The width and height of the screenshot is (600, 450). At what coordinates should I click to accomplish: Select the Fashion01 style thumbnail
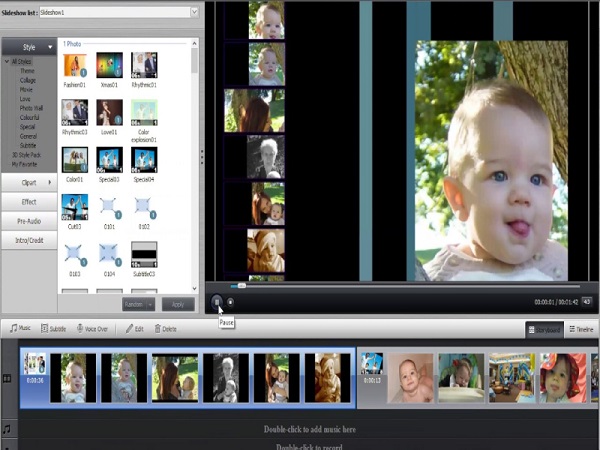click(x=75, y=65)
